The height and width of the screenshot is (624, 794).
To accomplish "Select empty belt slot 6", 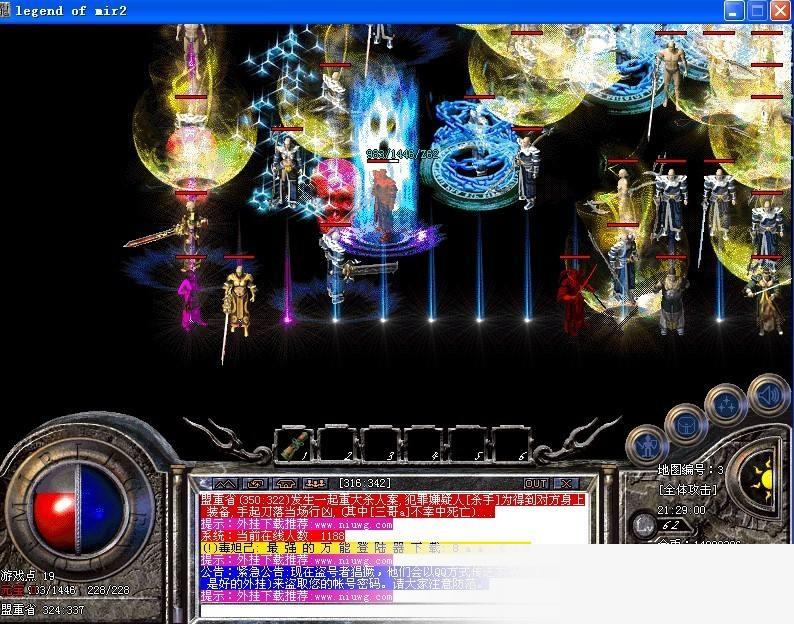I will (x=511, y=445).
